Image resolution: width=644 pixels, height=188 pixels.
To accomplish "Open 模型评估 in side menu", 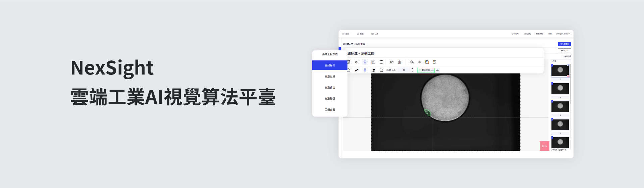I will (x=330, y=88).
